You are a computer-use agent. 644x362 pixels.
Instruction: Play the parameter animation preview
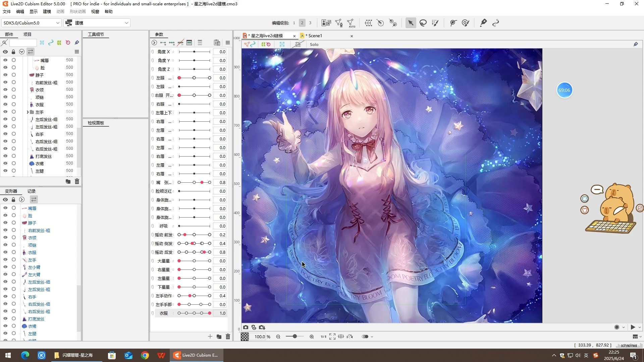click(633, 327)
